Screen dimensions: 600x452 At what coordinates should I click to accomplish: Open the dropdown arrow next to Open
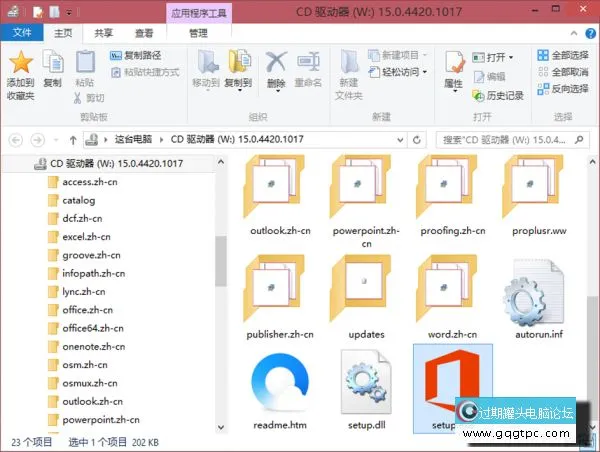pos(511,58)
